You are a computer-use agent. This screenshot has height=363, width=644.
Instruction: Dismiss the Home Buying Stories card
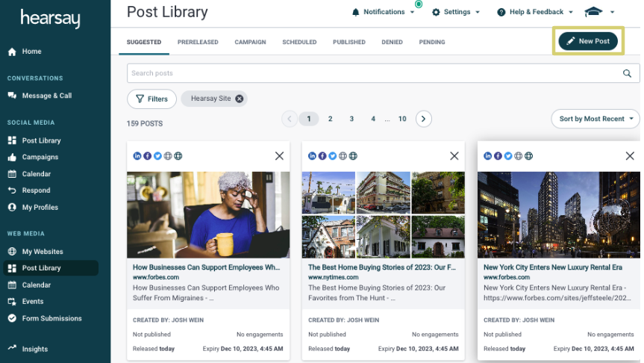click(454, 156)
